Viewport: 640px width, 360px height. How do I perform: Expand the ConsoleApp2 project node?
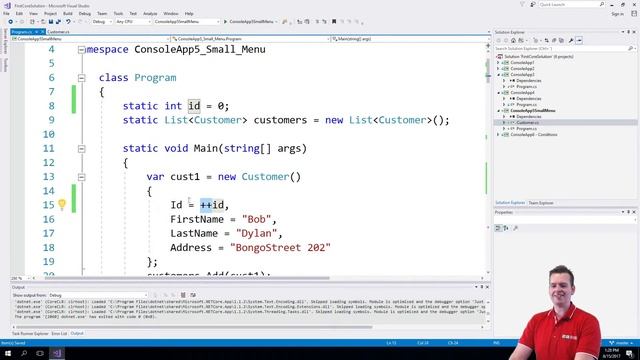(498, 69)
